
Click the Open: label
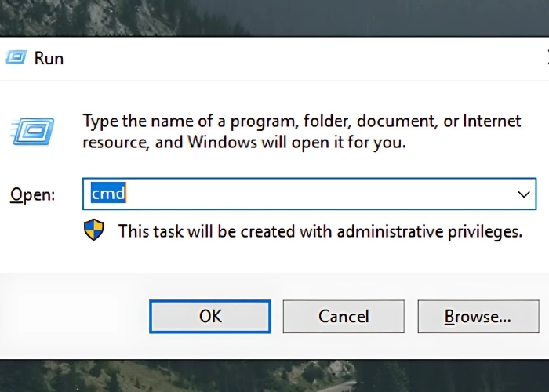click(x=32, y=194)
